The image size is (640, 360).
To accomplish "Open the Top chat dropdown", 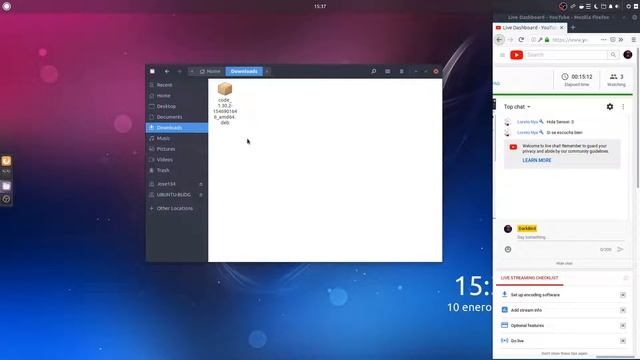I will pos(517,107).
